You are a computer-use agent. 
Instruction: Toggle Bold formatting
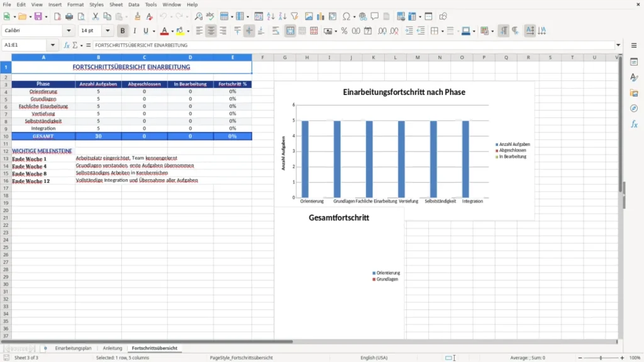pyautogui.click(x=123, y=31)
